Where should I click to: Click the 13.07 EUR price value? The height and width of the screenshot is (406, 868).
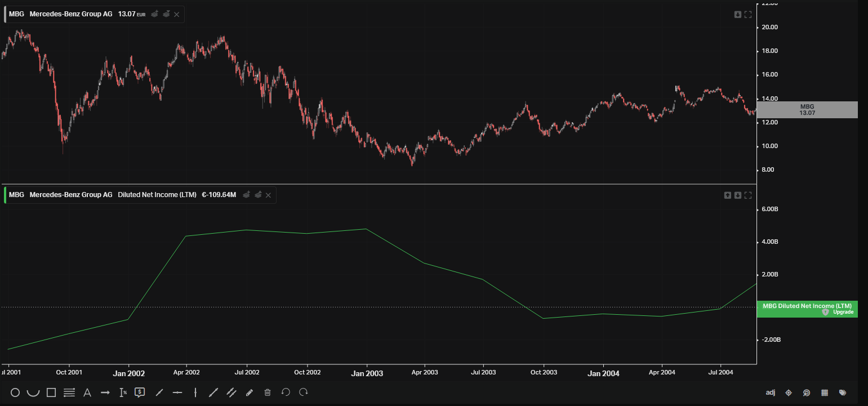[132, 14]
